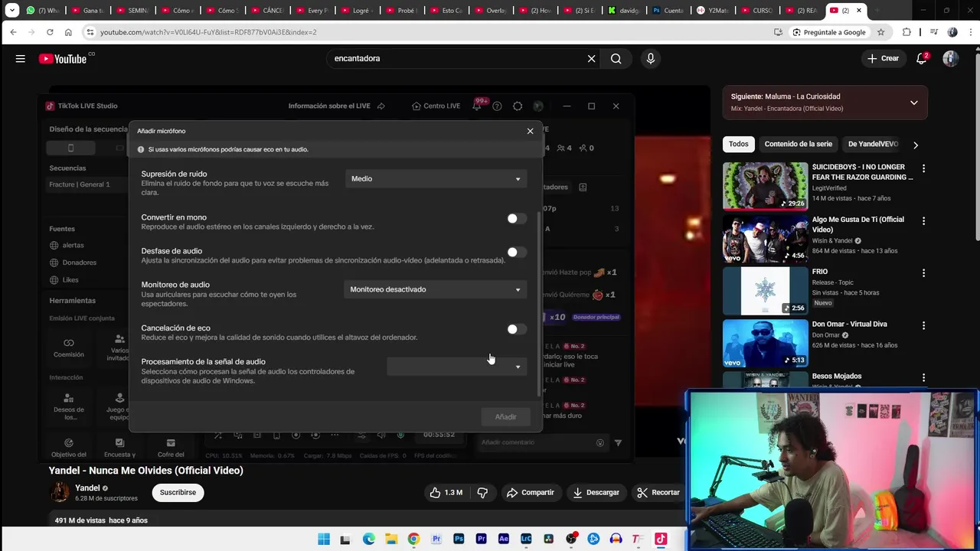This screenshot has width=980, height=551.
Task: Open the $UICIDEBOY$ video thumbnail
Action: pyautogui.click(x=766, y=185)
